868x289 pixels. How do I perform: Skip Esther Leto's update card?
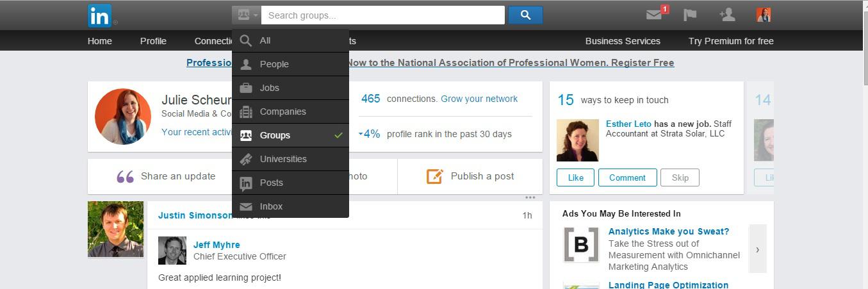pos(680,178)
